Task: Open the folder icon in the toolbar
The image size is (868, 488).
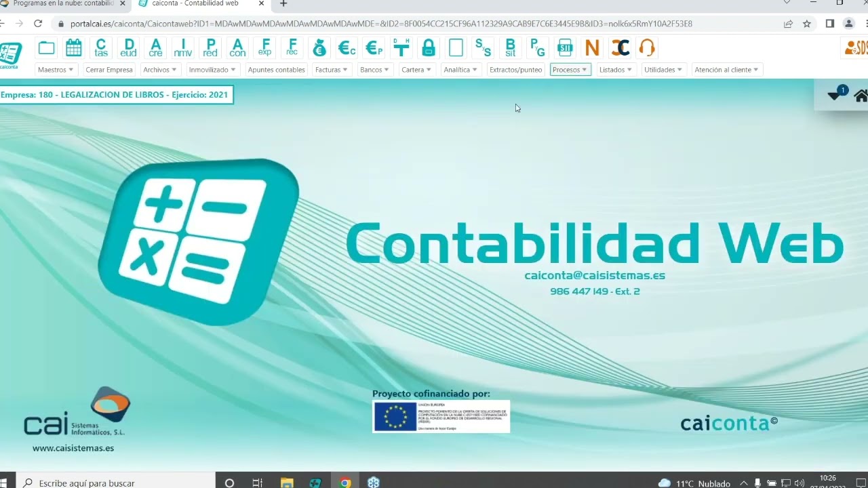Action: [x=46, y=48]
